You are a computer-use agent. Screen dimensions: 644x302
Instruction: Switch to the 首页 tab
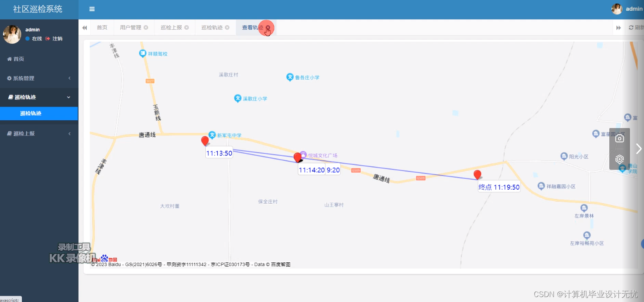(x=102, y=28)
